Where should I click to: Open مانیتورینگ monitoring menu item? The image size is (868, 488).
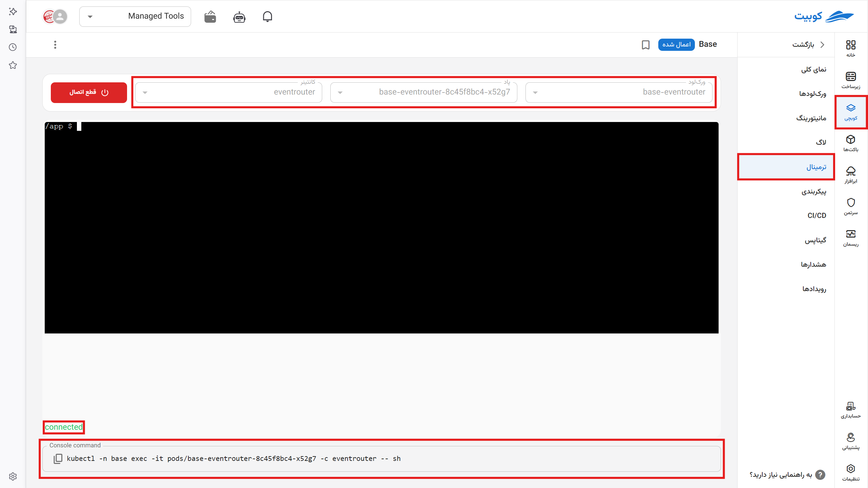pyautogui.click(x=786, y=118)
